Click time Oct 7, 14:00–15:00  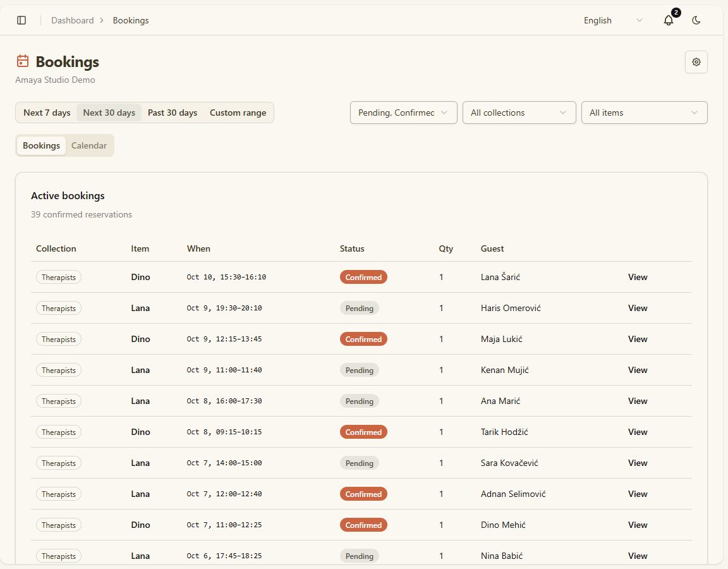pos(224,463)
